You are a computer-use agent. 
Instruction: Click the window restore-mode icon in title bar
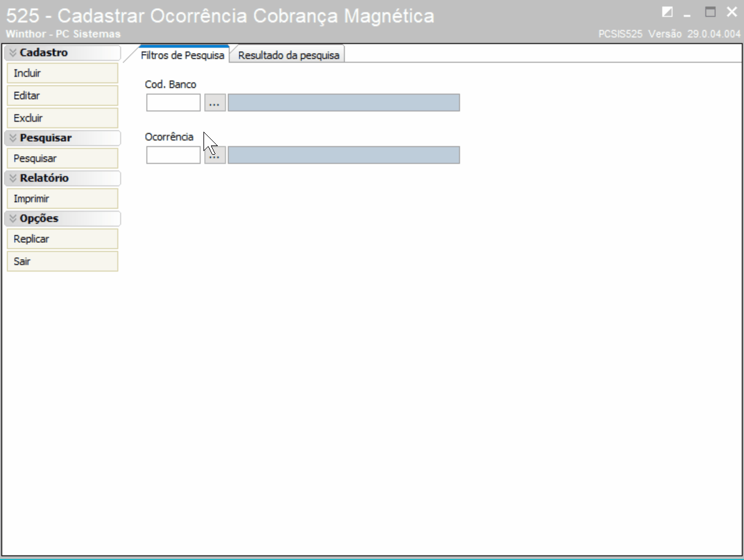click(667, 12)
